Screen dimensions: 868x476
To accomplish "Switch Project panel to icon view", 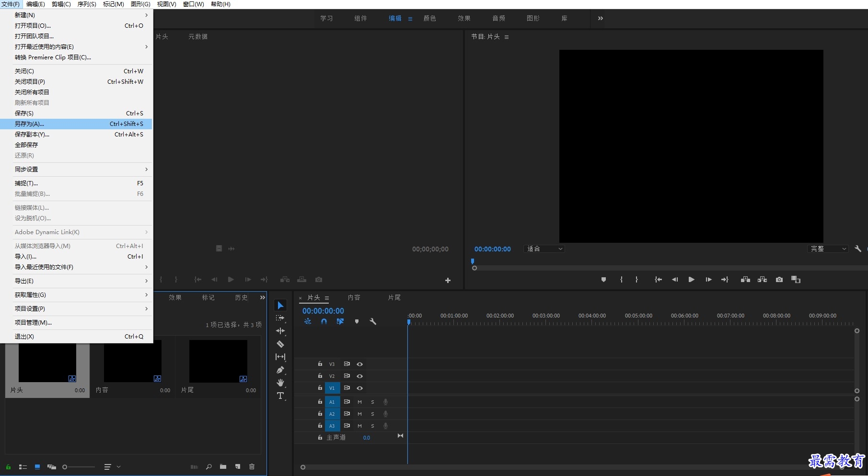I will [37, 467].
